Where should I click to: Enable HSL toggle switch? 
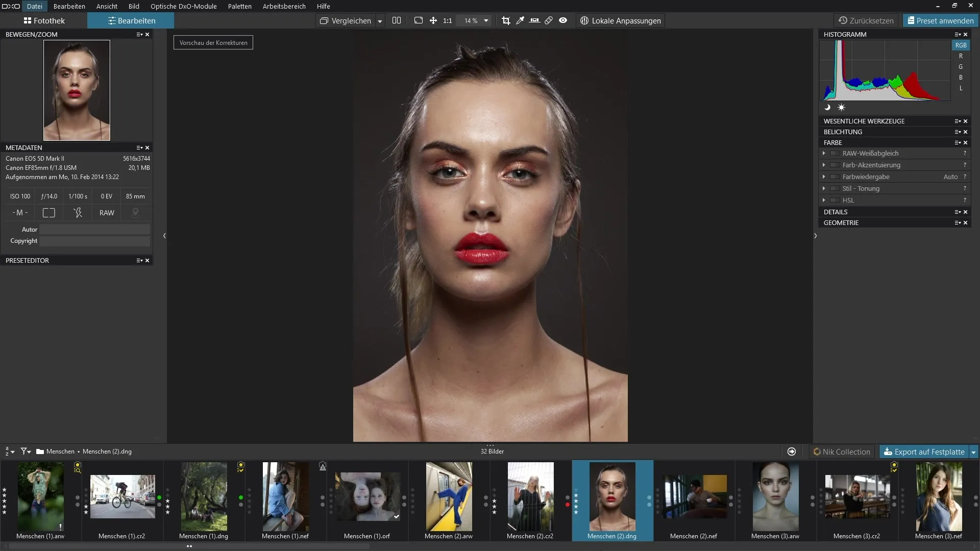point(835,200)
